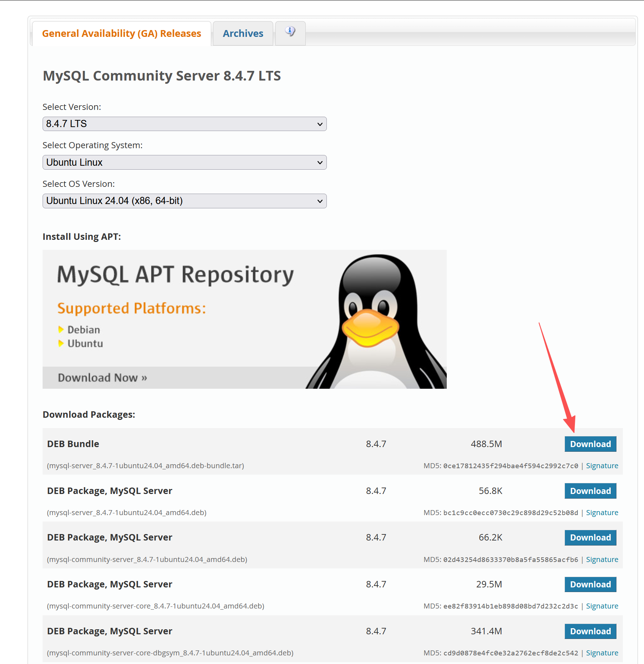Screen dimensions: 644x664
Task: Click the Install Using APT heading
Action: click(x=82, y=237)
